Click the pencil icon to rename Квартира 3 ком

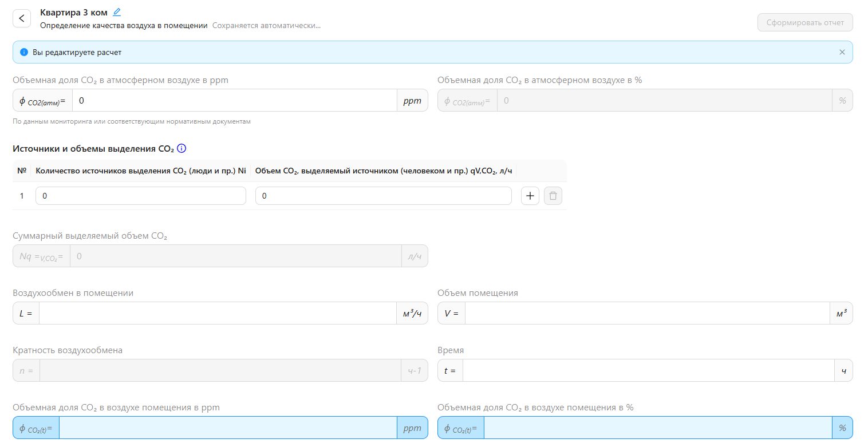tap(117, 12)
